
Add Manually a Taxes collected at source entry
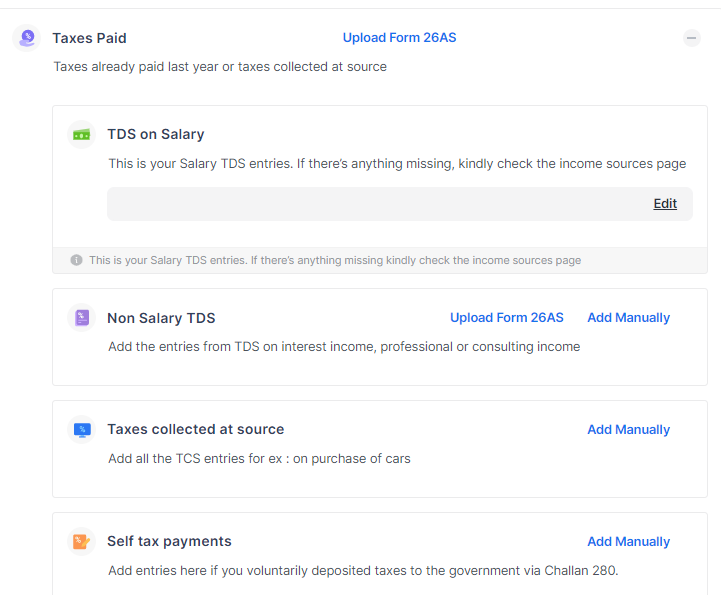pos(628,430)
